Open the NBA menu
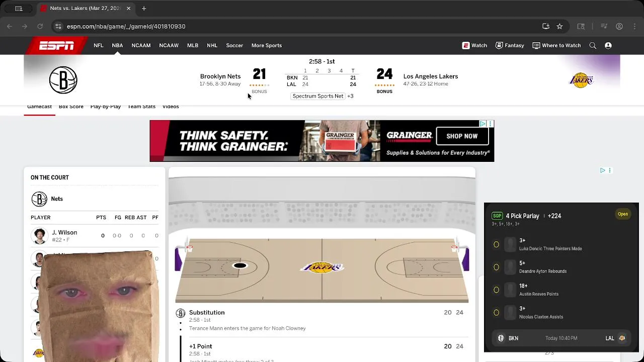Screen dimensions: 644x362 point(117,45)
